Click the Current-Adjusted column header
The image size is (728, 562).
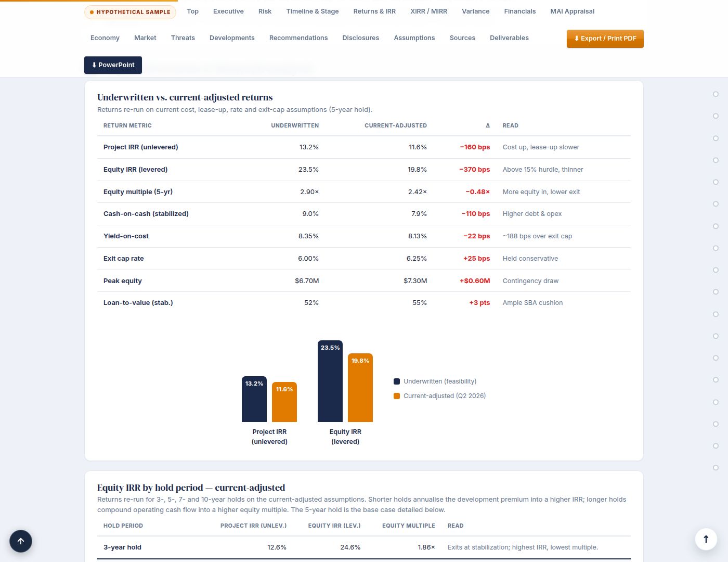coord(396,125)
